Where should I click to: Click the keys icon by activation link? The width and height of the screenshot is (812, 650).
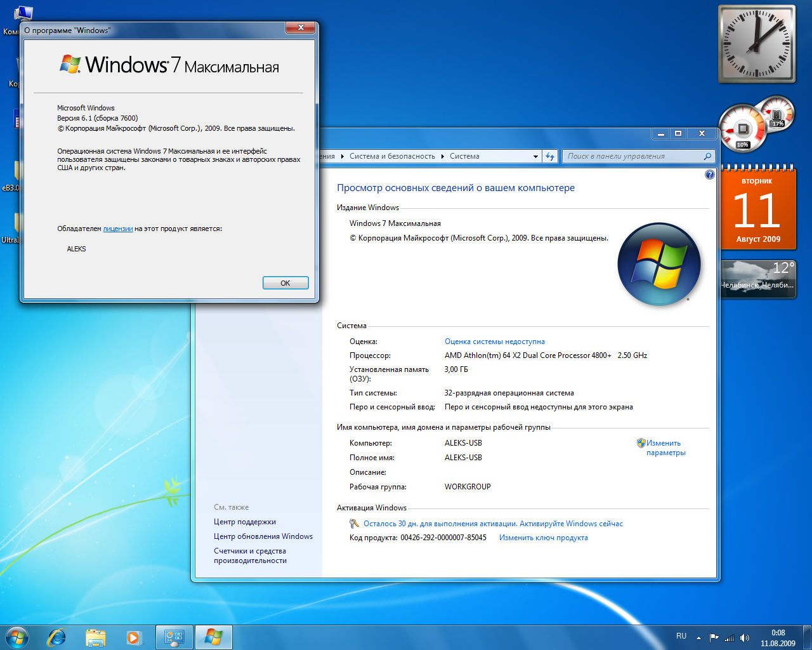click(x=355, y=524)
